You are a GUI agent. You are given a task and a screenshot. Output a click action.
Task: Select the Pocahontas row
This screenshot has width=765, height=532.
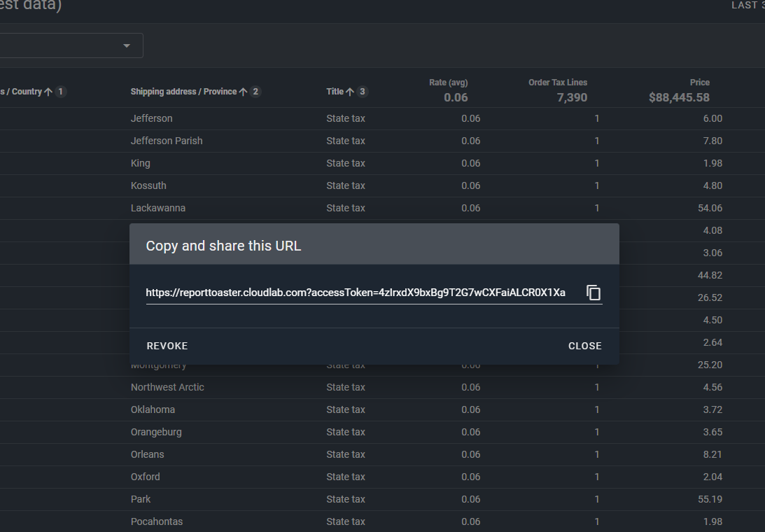(x=157, y=521)
